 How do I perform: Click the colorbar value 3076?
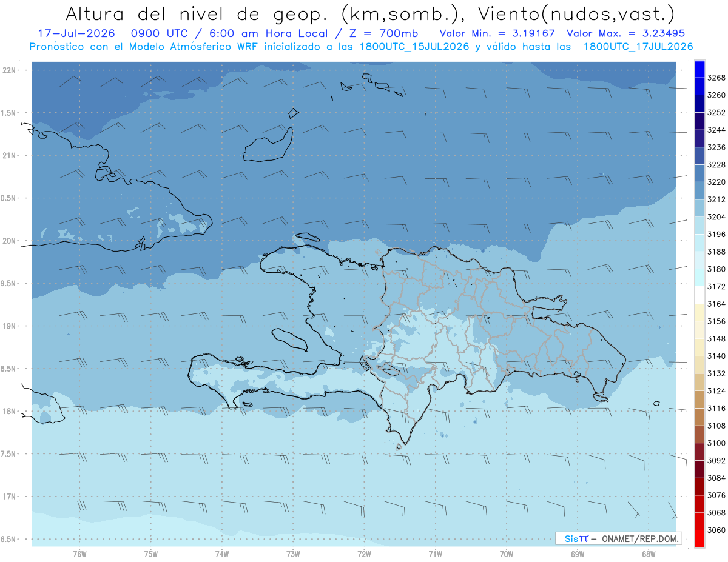coord(716,495)
